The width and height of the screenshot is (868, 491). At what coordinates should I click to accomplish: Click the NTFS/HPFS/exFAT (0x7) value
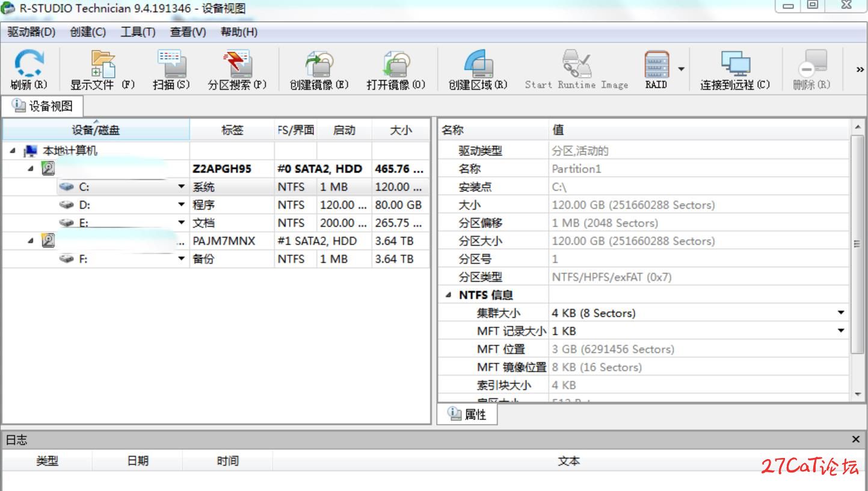click(x=612, y=277)
